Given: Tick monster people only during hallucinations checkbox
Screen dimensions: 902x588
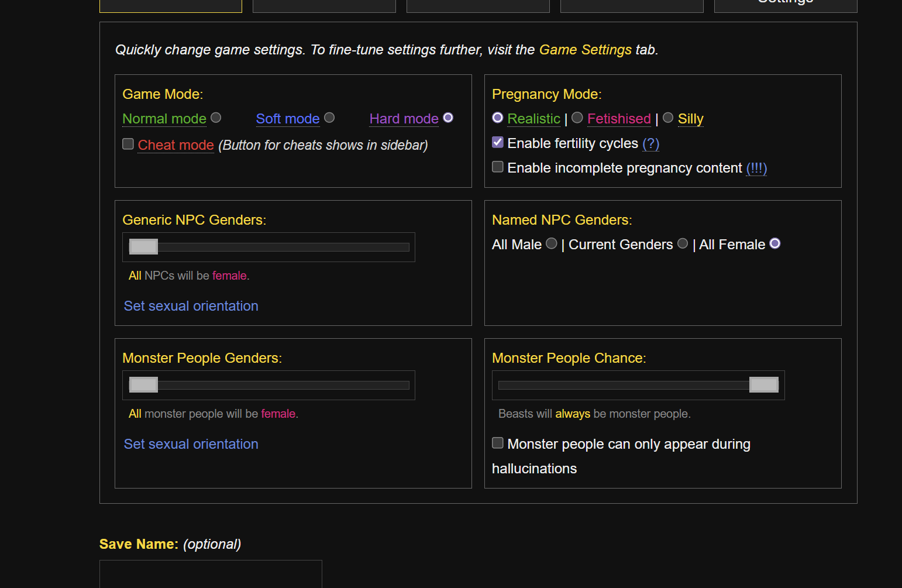Looking at the screenshot, I should coord(498,443).
